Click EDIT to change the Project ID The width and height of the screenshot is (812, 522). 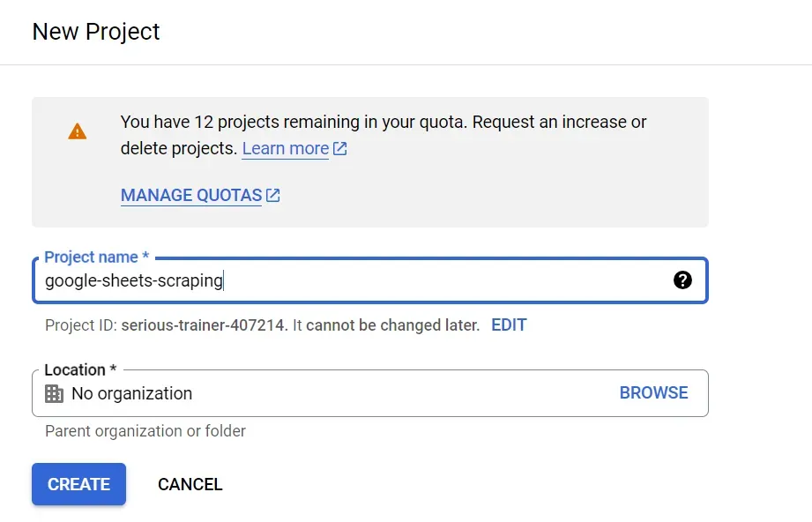click(x=509, y=324)
